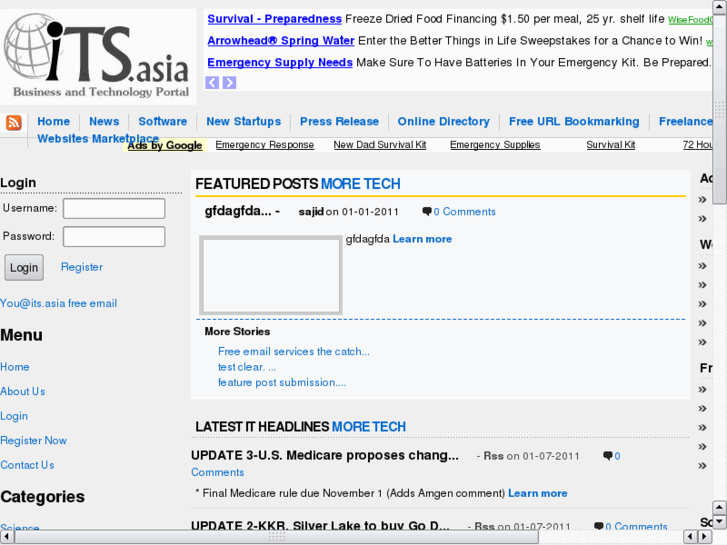Open Login link in the sidebar Menu
This screenshot has height=545, width=727.
coord(14,416)
